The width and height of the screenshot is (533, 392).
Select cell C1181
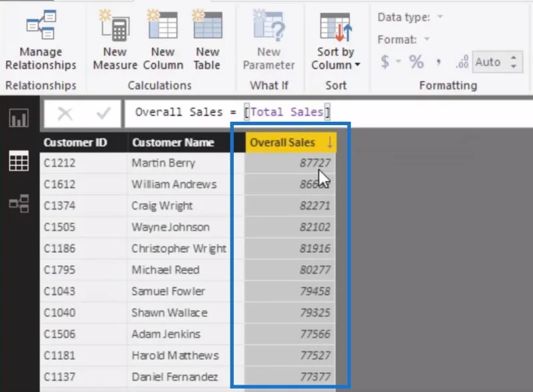point(84,355)
